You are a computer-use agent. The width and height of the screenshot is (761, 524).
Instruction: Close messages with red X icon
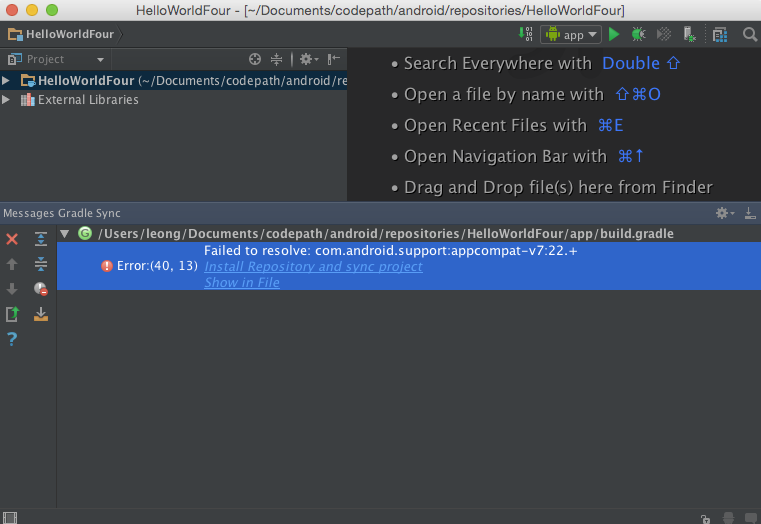click(12, 239)
